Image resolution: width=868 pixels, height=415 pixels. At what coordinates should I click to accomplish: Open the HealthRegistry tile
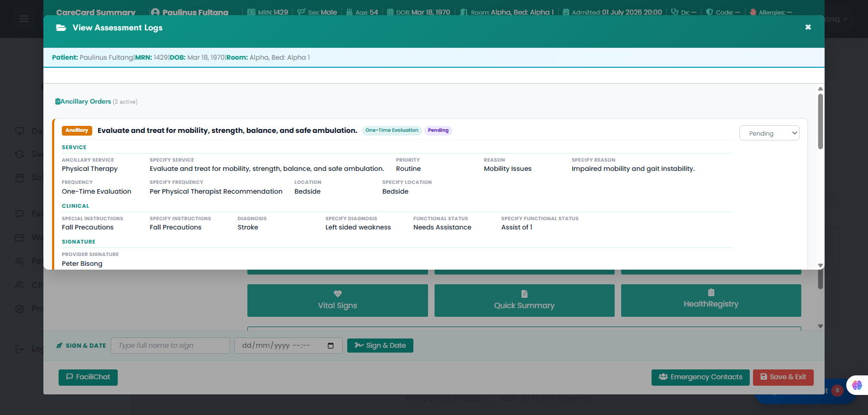click(x=711, y=301)
